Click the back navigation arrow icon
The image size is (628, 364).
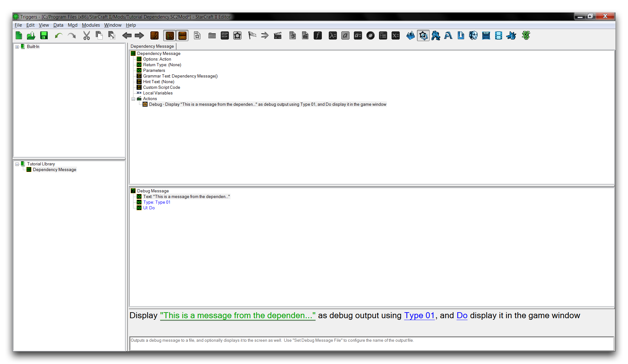coord(127,36)
